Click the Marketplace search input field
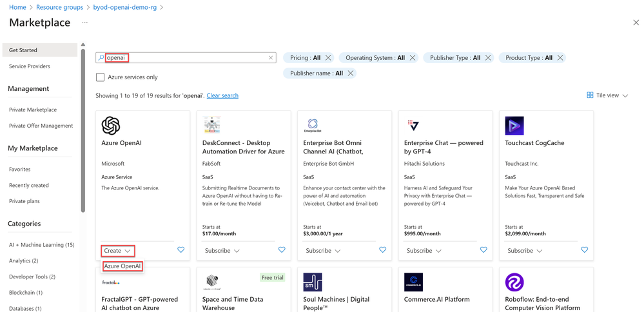This screenshot has width=644, height=312. click(x=186, y=58)
